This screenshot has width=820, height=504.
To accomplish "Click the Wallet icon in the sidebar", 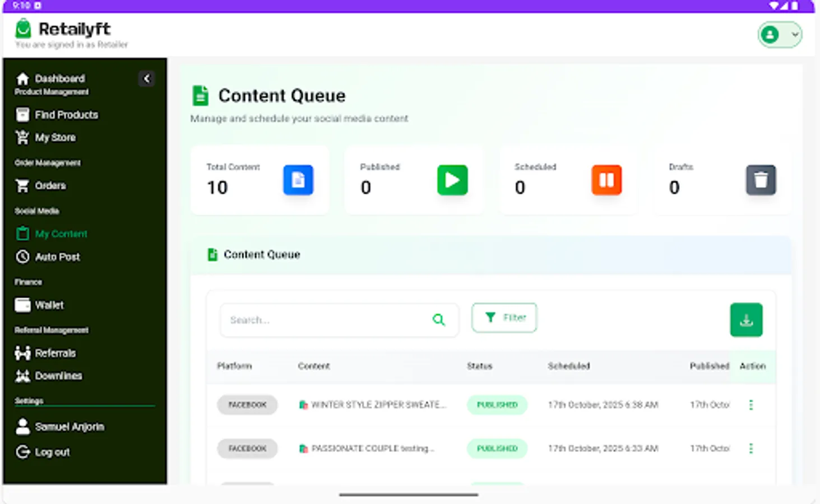I will [22, 305].
